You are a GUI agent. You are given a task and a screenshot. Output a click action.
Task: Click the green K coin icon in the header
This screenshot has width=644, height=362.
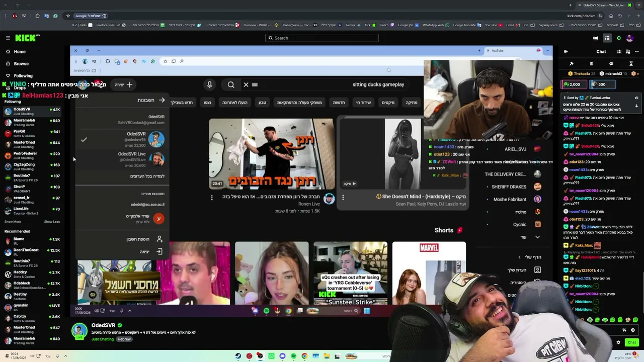(x=619, y=38)
